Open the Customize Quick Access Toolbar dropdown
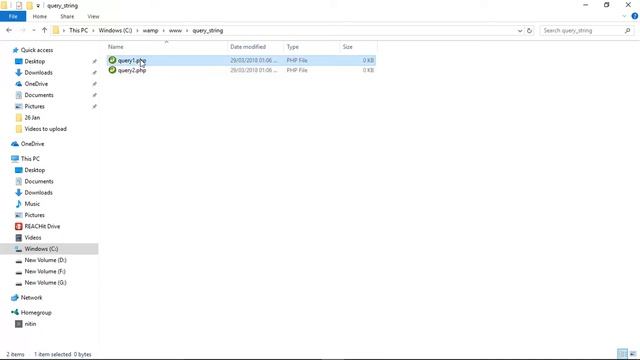The image size is (640, 360). pyautogui.click(x=38, y=6)
